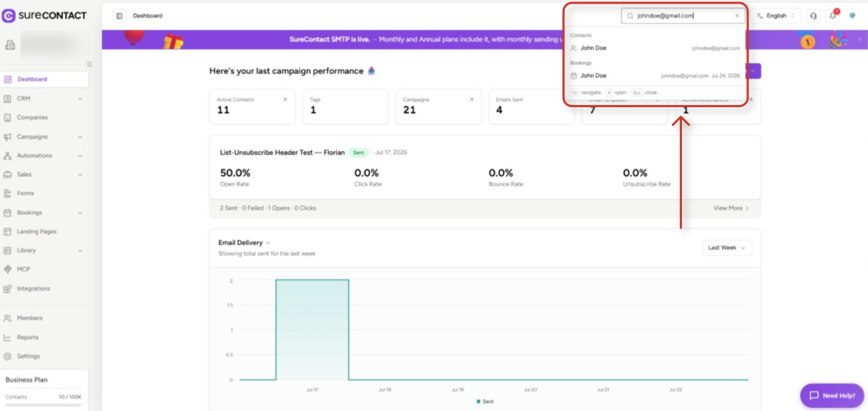The height and width of the screenshot is (411, 868).
Task: Click the Automations workflow icon
Action: [8, 156]
